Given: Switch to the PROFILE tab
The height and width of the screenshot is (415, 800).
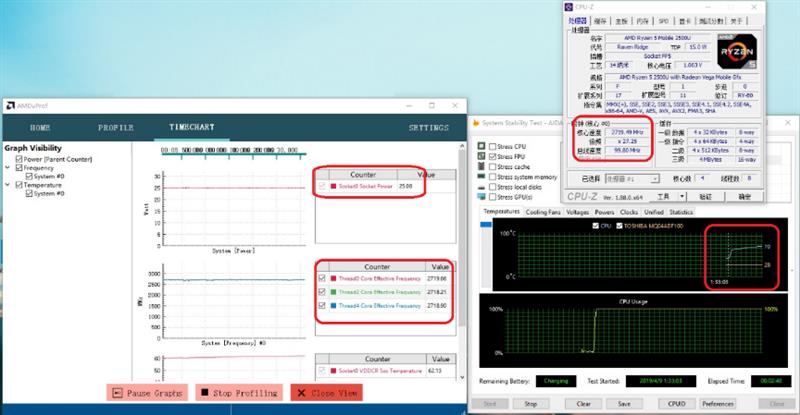Looking at the screenshot, I should click(115, 128).
